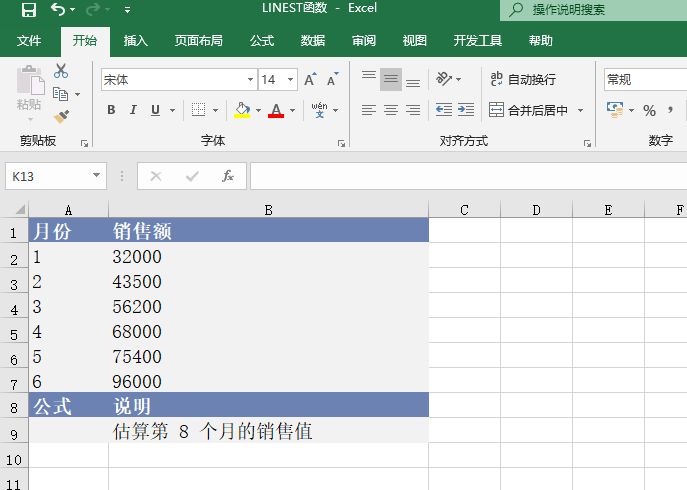Click the Insert Function fx icon

pyautogui.click(x=228, y=176)
